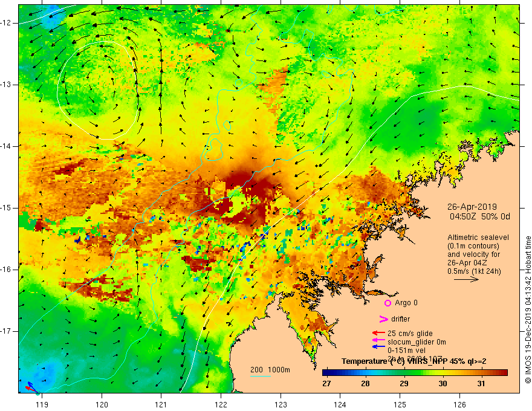Click the 27 label on temperature scale
Viewport: 532px width, 411px height.
326,384
